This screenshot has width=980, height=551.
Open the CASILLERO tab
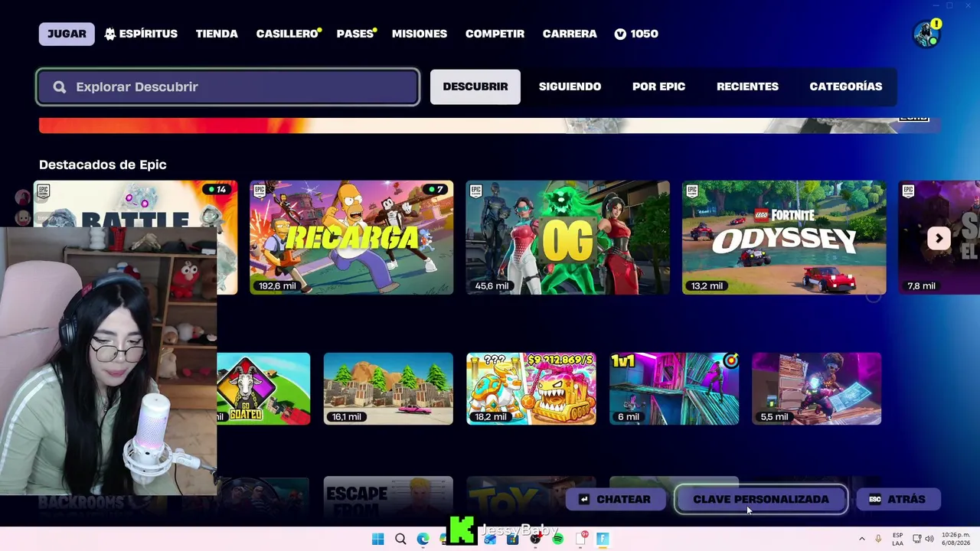coord(288,34)
